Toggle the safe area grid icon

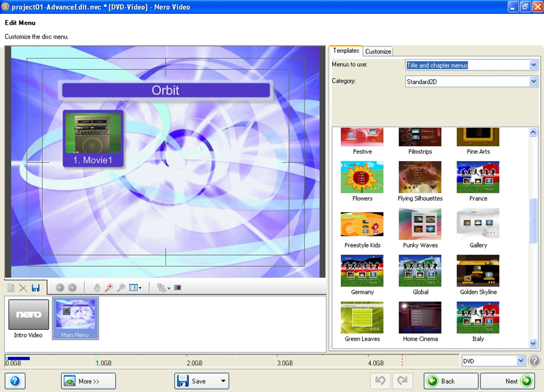pos(178,288)
